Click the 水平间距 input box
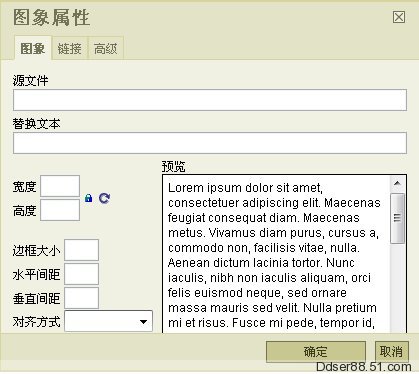The width and height of the screenshot is (419, 374). [81, 274]
